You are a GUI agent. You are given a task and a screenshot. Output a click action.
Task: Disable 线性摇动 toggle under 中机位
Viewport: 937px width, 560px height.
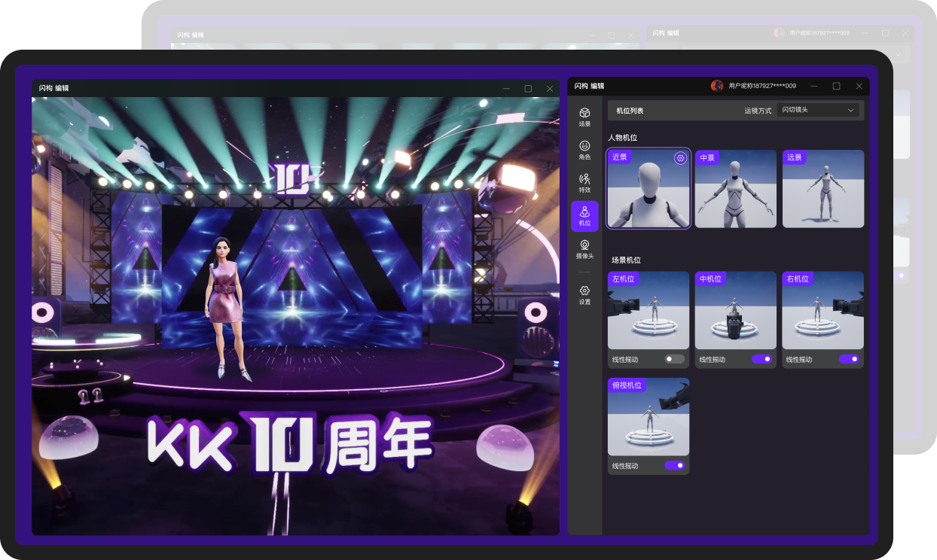click(762, 359)
